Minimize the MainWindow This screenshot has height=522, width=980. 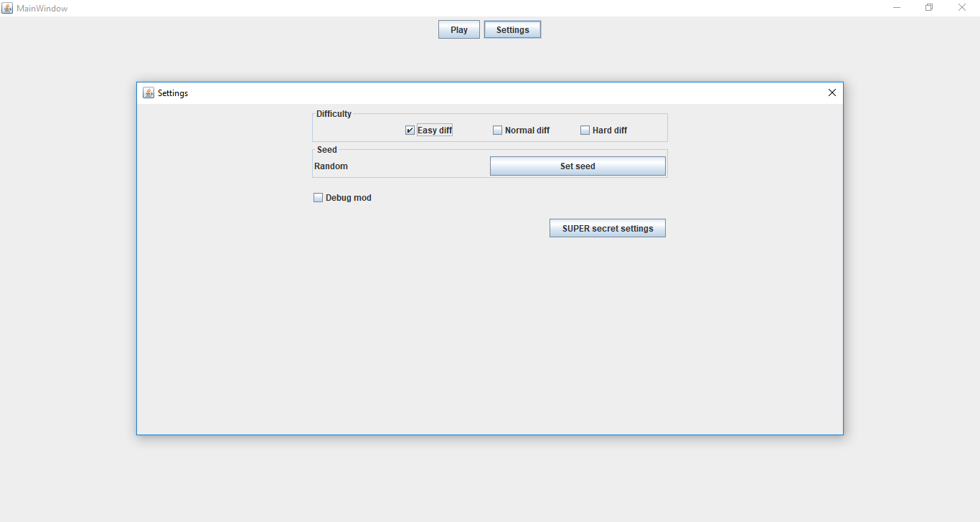coord(897,8)
